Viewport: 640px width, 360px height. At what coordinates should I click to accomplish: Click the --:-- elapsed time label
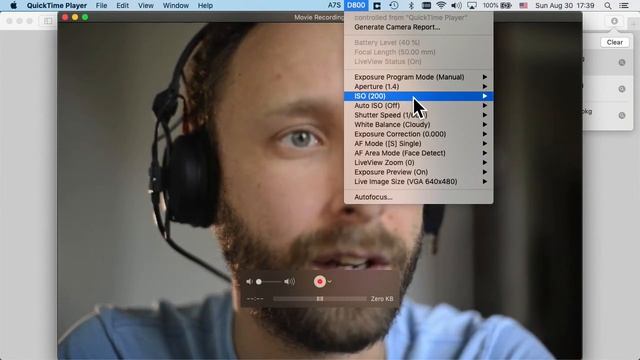pyautogui.click(x=256, y=299)
